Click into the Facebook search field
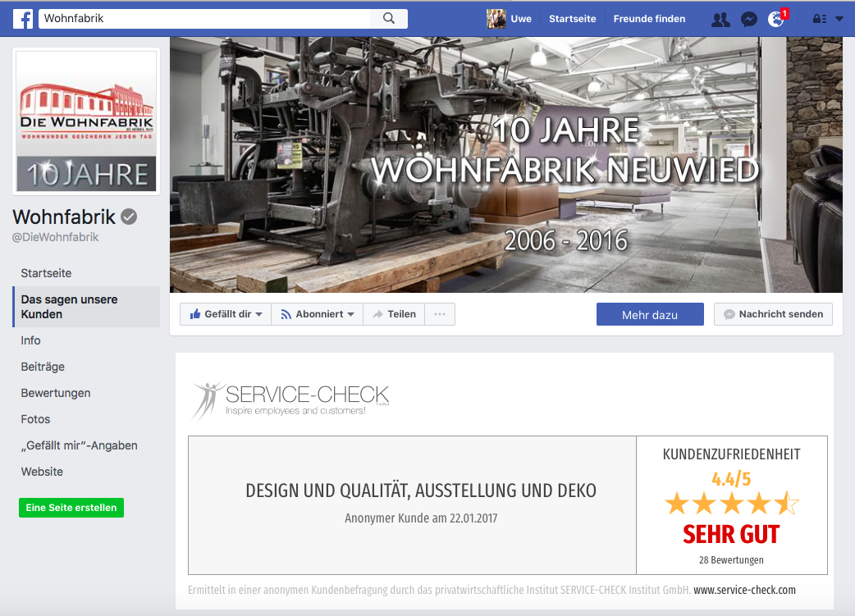This screenshot has height=616, width=855. pos(205,18)
